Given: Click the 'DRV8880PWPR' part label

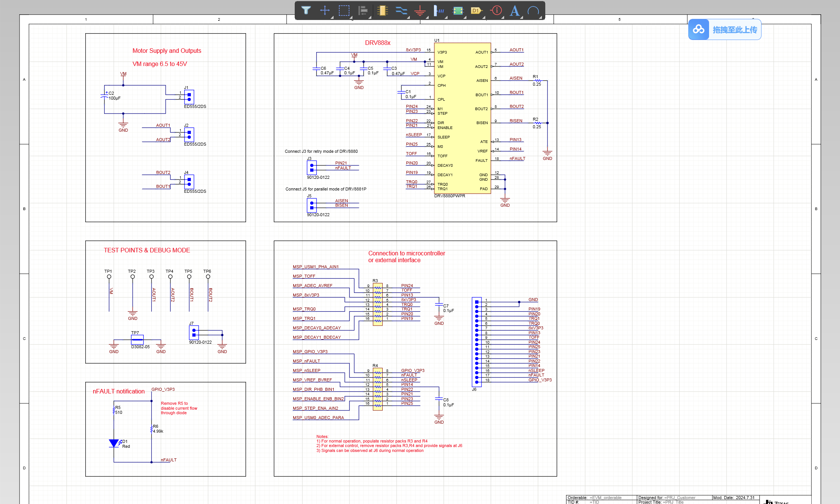Looking at the screenshot, I should (x=450, y=196).
